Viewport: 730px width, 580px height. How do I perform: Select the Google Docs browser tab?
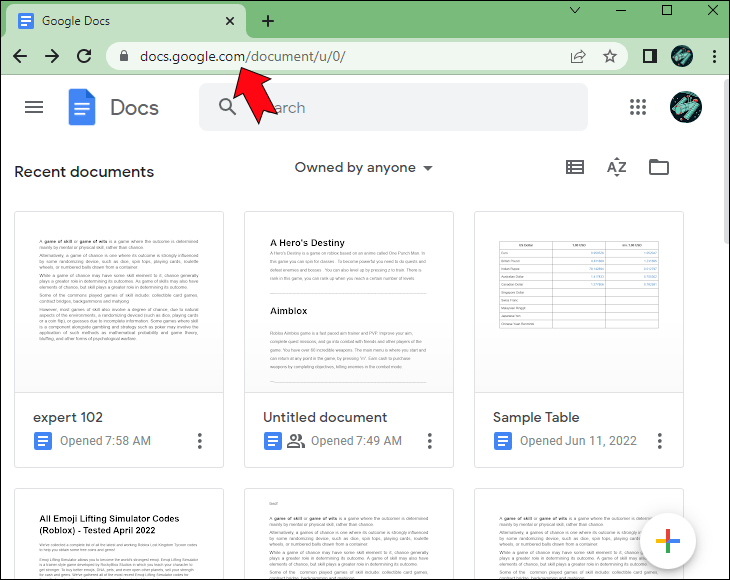coord(126,21)
